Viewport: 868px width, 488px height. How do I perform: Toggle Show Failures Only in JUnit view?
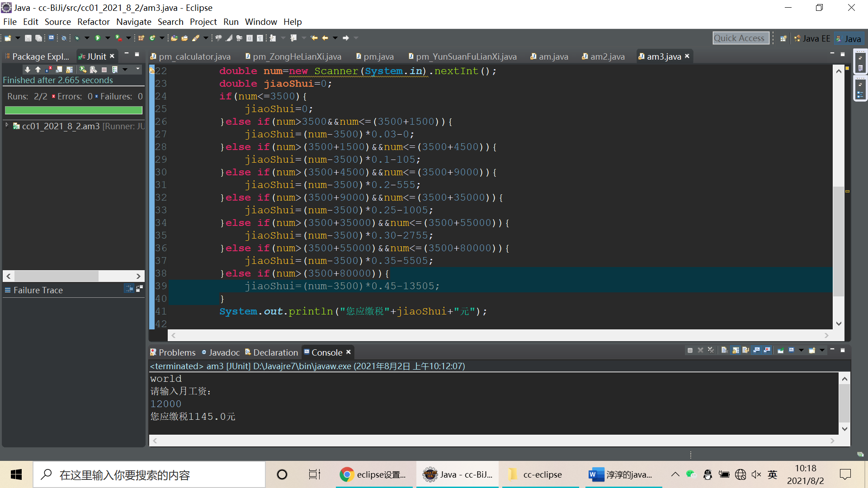point(48,69)
